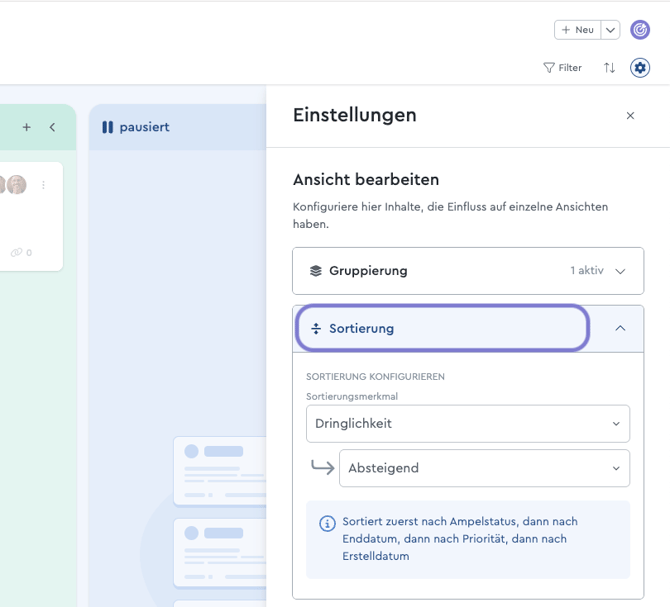Open the three-dot menu on the card

point(43,185)
